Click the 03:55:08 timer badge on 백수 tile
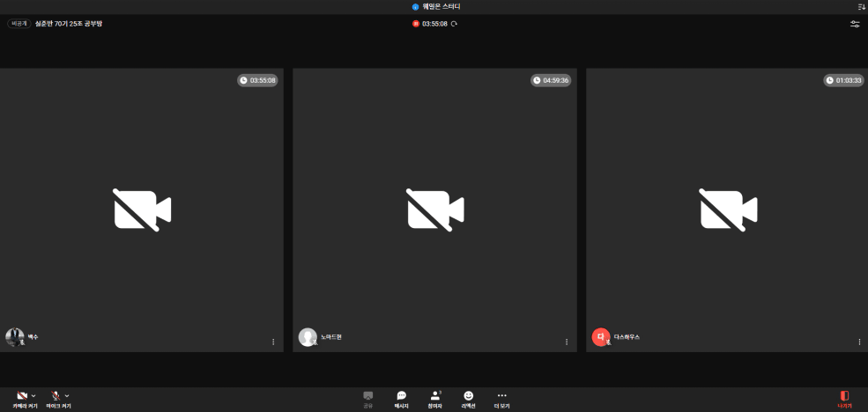The image size is (868, 412). (258, 80)
